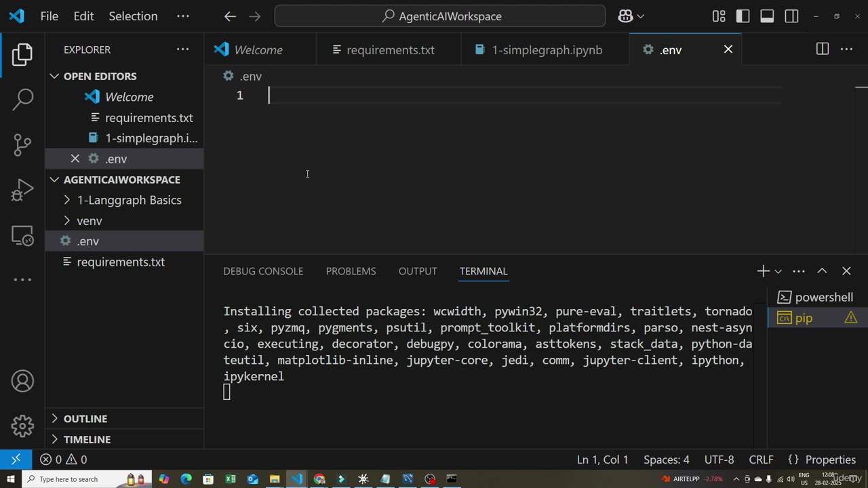Open the Search view in activity bar
Screen dimensions: 868x488
click(22, 99)
